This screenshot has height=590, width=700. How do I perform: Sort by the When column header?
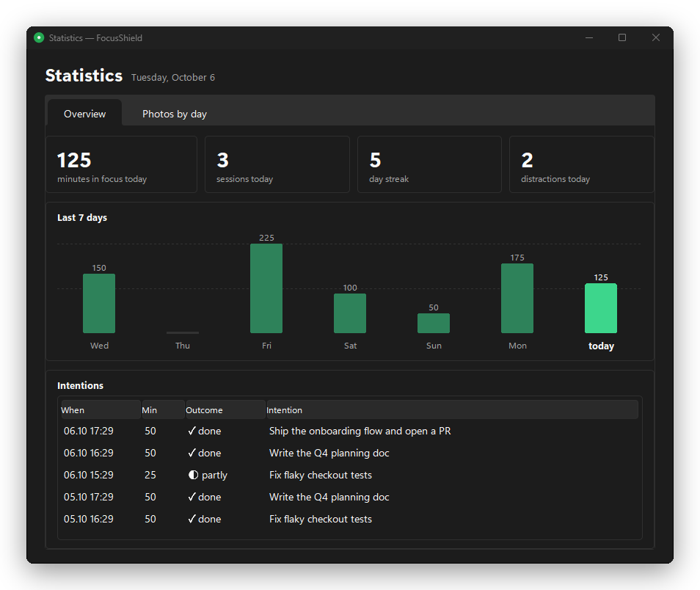click(x=101, y=409)
